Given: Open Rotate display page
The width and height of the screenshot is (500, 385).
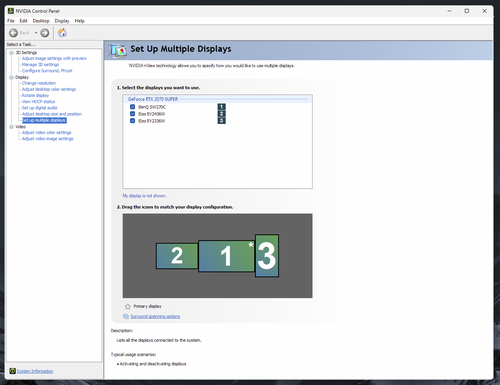Looking at the screenshot, I should [x=35, y=95].
